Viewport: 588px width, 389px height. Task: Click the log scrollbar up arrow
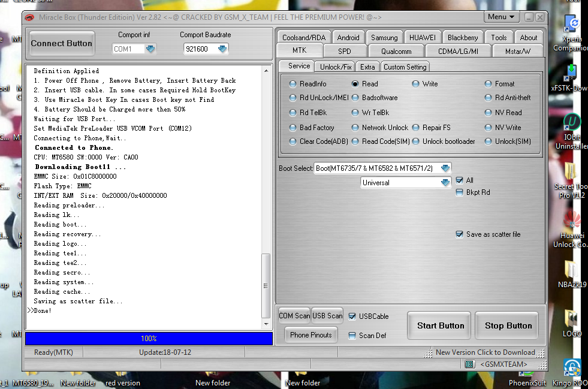pyautogui.click(x=266, y=71)
